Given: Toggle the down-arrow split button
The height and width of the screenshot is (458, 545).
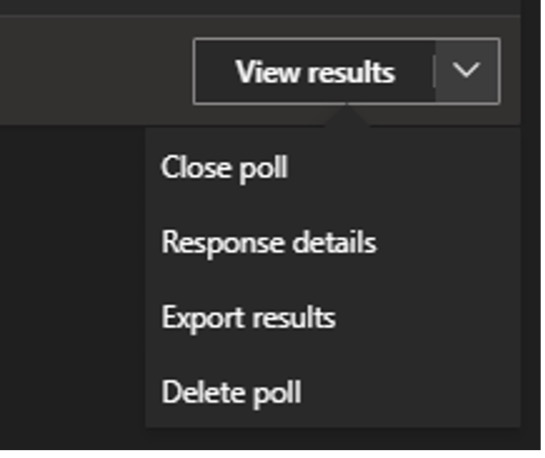Looking at the screenshot, I should coord(466,71).
